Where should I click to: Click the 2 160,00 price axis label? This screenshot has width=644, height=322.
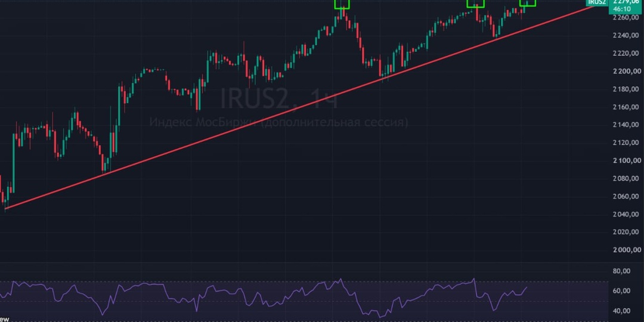pos(625,107)
